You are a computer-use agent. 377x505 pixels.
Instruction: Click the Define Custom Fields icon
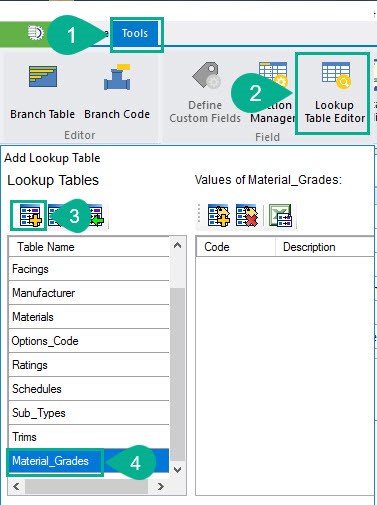(x=205, y=93)
